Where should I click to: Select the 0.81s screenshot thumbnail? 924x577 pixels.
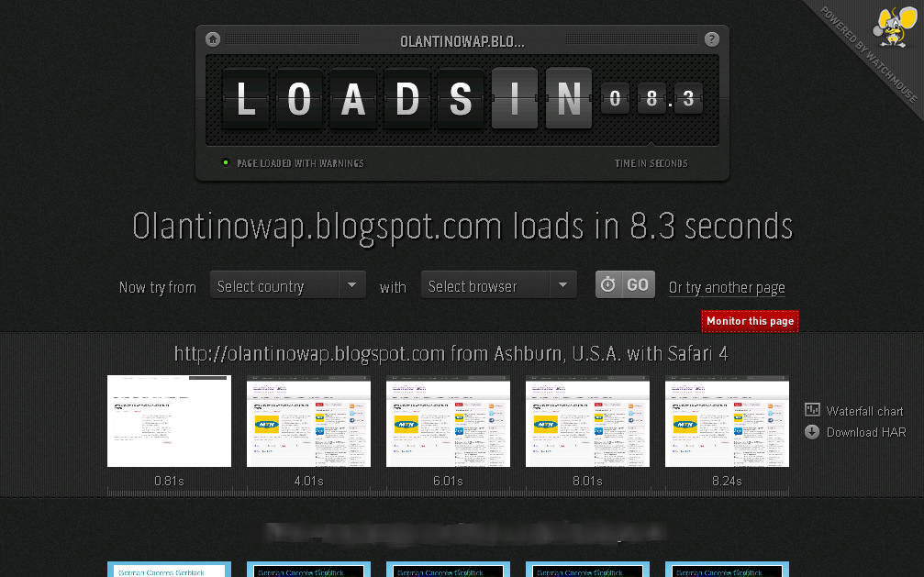[169, 421]
